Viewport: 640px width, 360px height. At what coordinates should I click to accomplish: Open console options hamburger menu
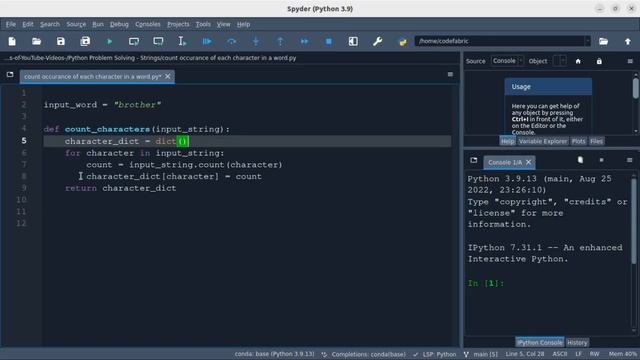[x=630, y=160]
